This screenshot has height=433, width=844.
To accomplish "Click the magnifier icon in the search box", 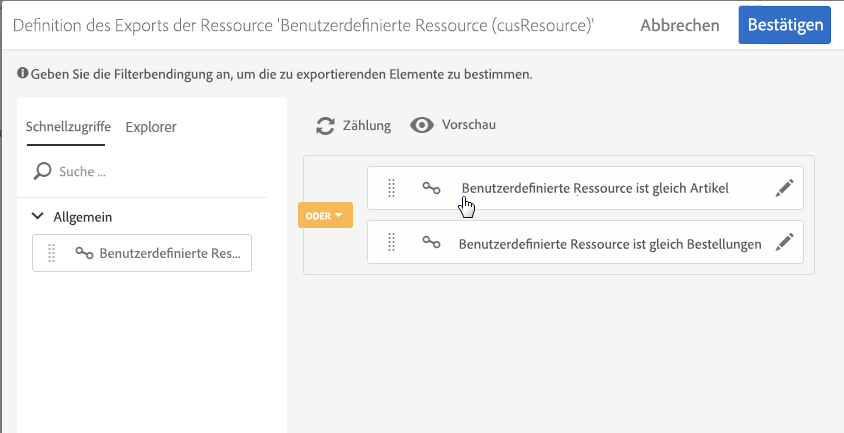I will click(x=42, y=171).
